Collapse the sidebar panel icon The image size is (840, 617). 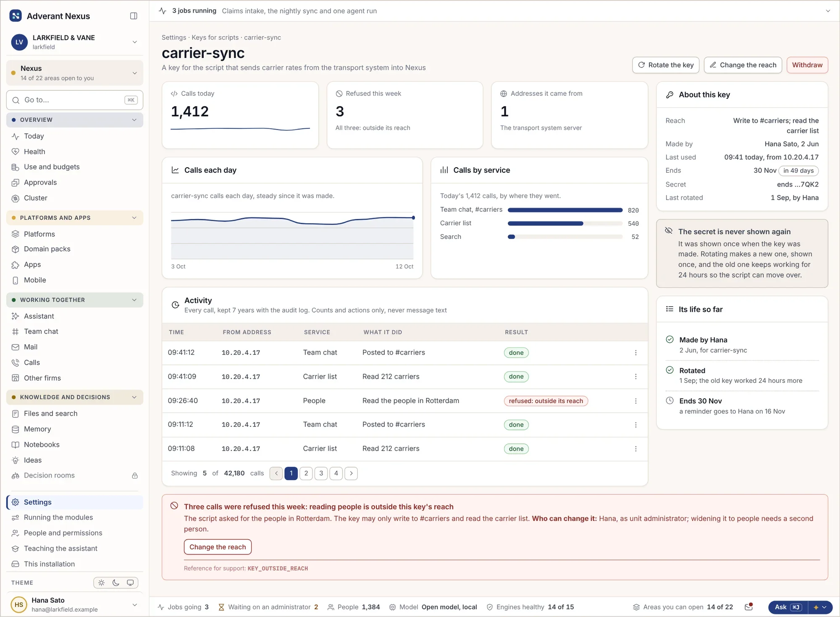pyautogui.click(x=134, y=16)
